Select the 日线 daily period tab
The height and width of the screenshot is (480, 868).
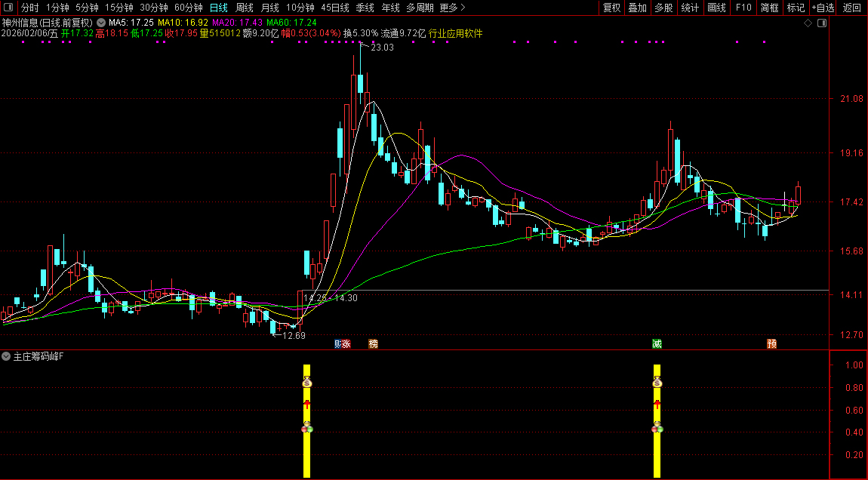pyautogui.click(x=219, y=8)
